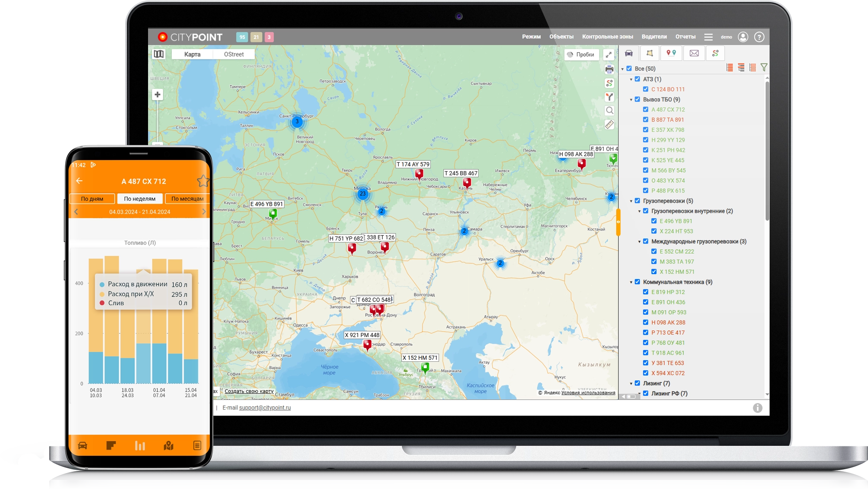
Task: Uncheck the Грузоперевозки (5) checkbox
Action: pos(638,201)
